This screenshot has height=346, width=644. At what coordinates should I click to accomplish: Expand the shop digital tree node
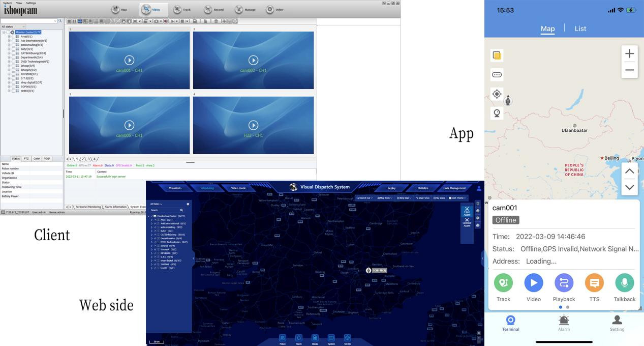pos(9,82)
